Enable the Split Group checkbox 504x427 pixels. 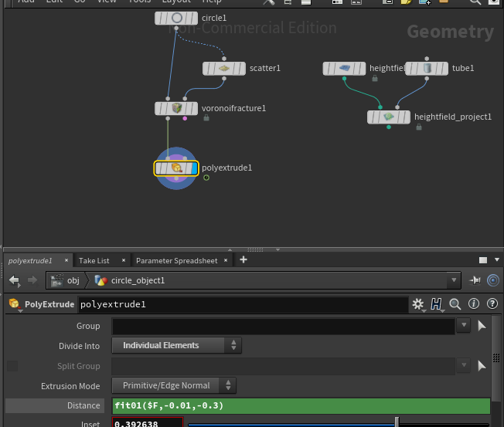[12, 365]
